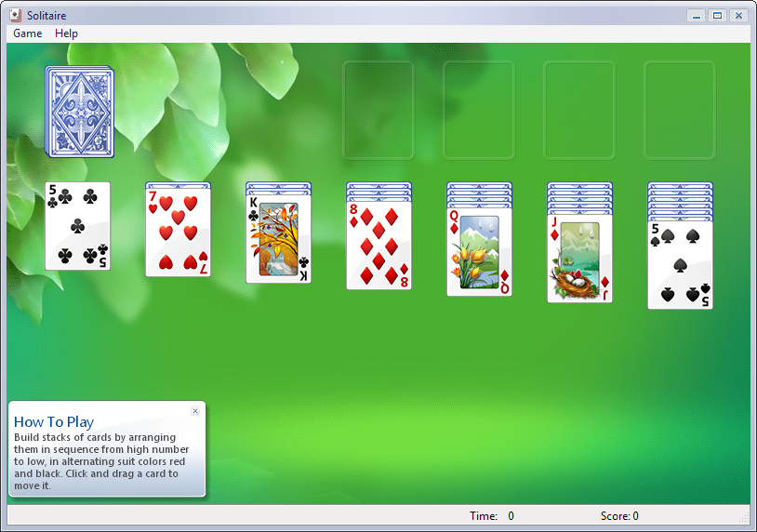Click the Solitaire app icon in title bar
Image resolution: width=757 pixels, height=532 pixels.
pyautogui.click(x=16, y=16)
